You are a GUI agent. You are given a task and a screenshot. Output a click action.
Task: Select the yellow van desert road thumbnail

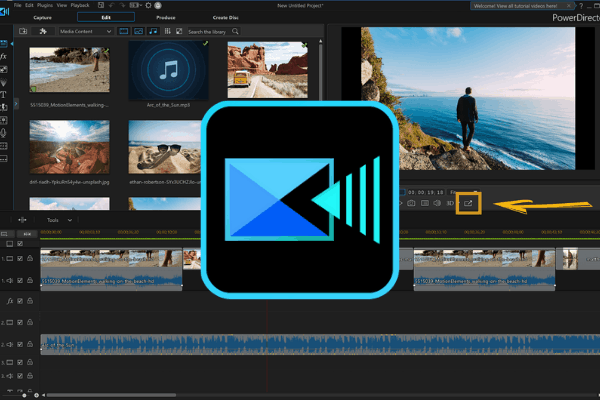point(267,70)
